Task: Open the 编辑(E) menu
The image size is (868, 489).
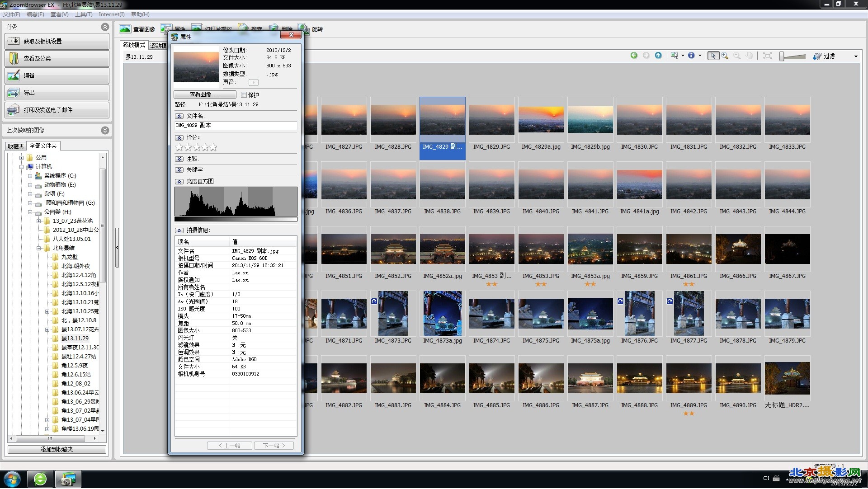Action: click(x=35, y=14)
